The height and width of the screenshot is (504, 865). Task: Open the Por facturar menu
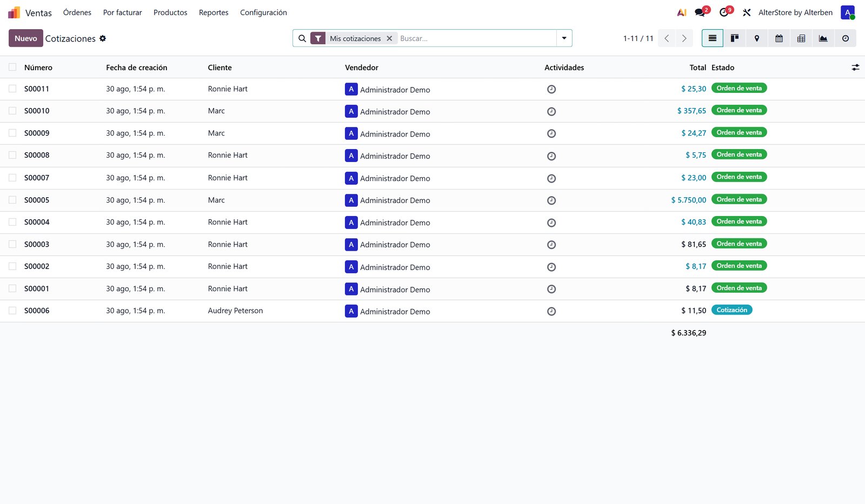point(123,12)
